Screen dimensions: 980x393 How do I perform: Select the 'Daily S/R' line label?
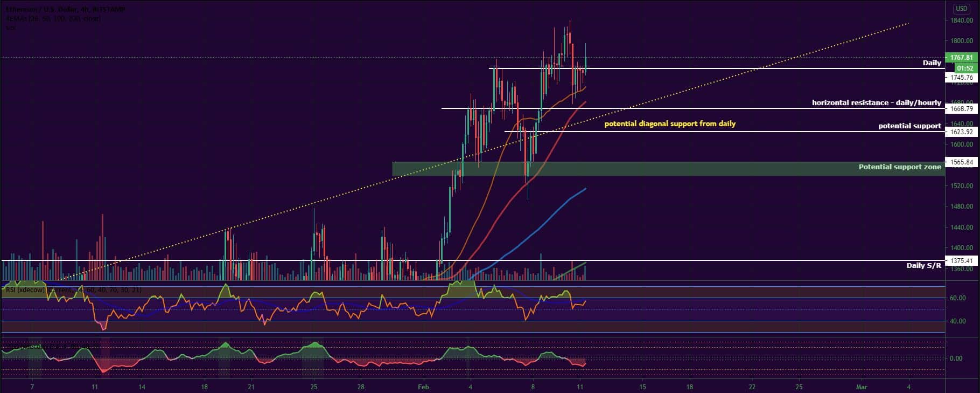click(924, 266)
